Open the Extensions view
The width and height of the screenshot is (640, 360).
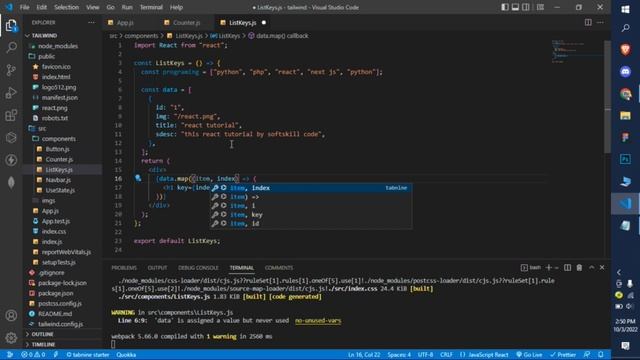[11, 115]
